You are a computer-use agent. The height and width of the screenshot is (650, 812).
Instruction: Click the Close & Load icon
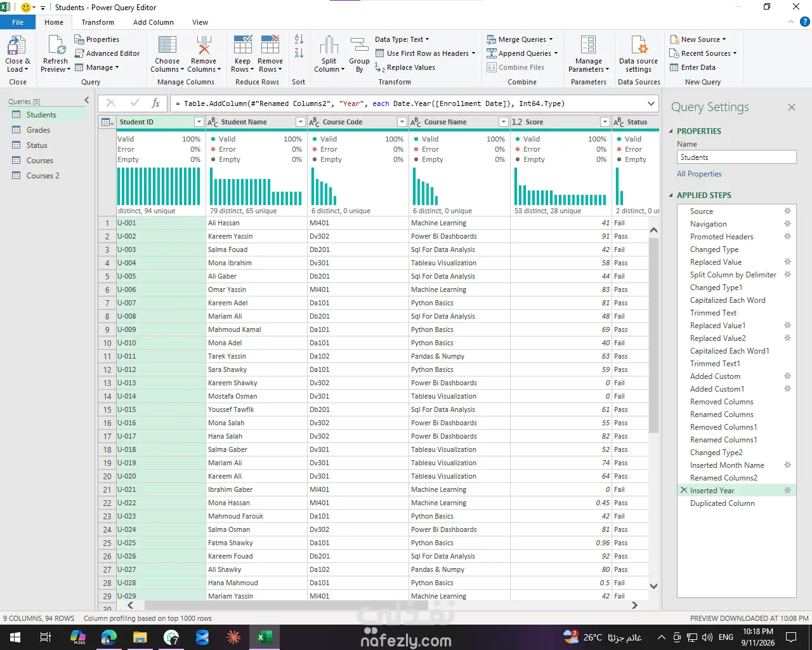16,46
